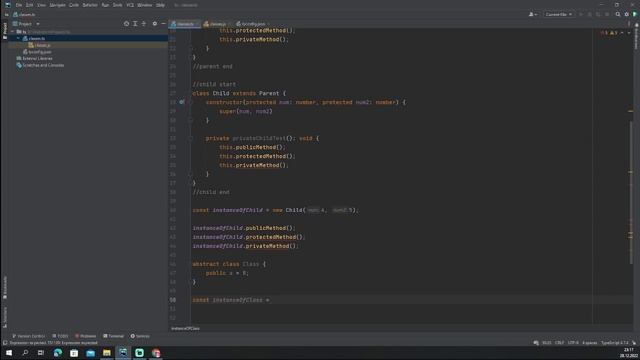Toggle the Notifications side panel
The image size is (640, 360).
(x=636, y=37)
